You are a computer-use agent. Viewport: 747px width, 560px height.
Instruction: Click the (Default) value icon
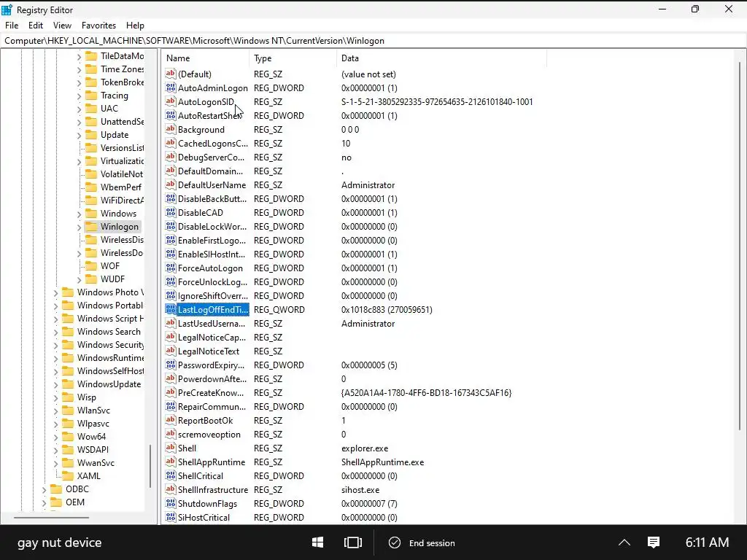pos(171,74)
